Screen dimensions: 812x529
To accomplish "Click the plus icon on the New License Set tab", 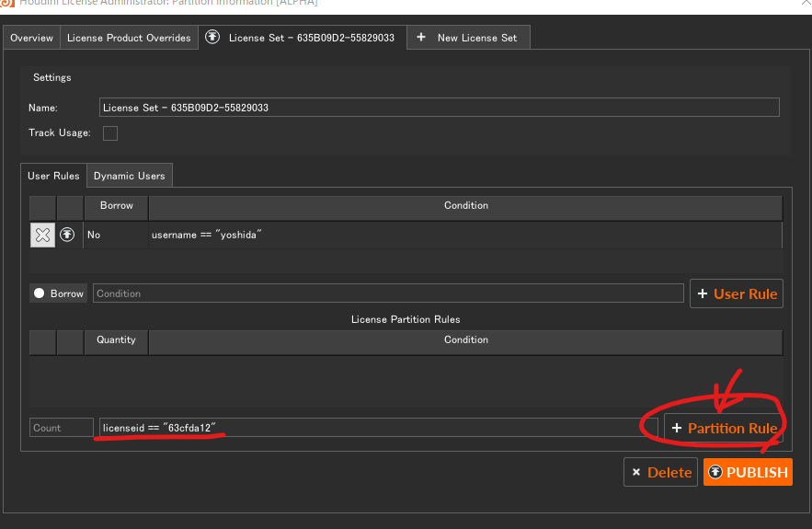I will pyautogui.click(x=421, y=38).
